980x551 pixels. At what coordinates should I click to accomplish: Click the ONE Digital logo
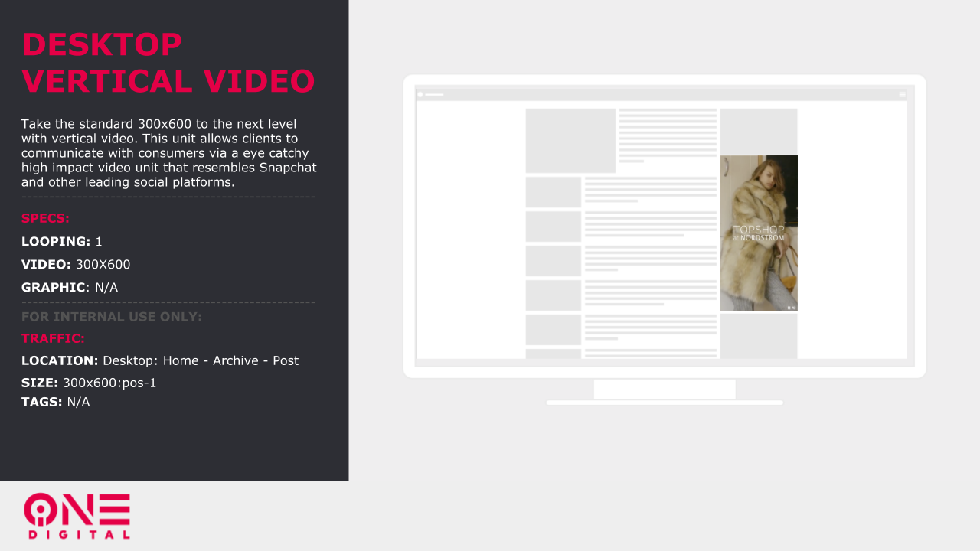point(77,516)
